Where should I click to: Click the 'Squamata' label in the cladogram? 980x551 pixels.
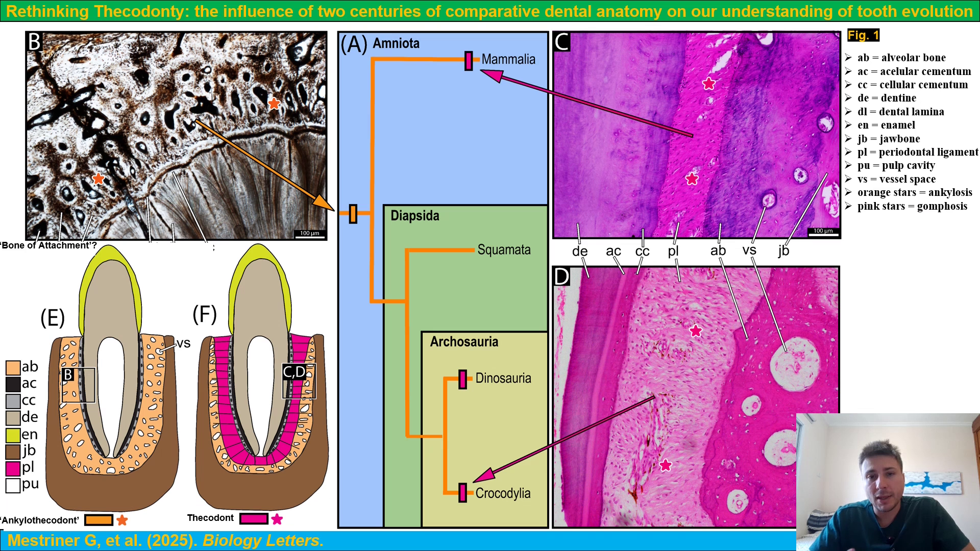(x=504, y=250)
